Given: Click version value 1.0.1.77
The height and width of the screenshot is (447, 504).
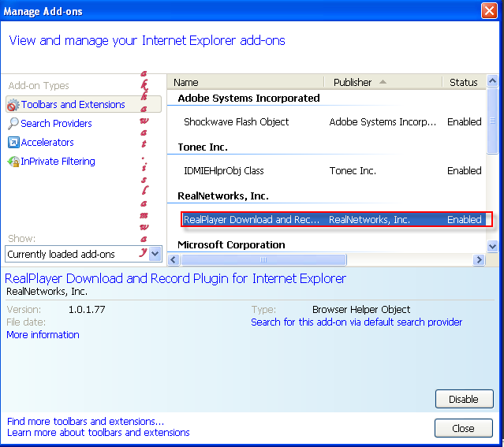Looking at the screenshot, I should (87, 310).
